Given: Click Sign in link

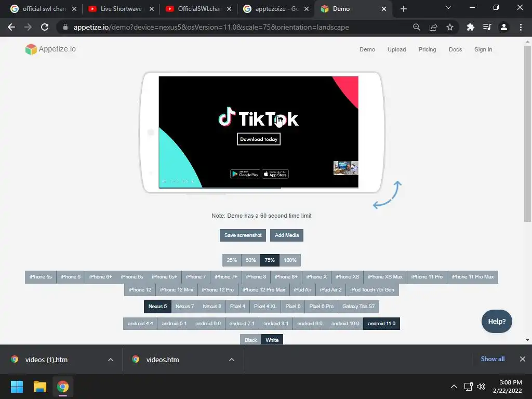Looking at the screenshot, I should tap(483, 49).
